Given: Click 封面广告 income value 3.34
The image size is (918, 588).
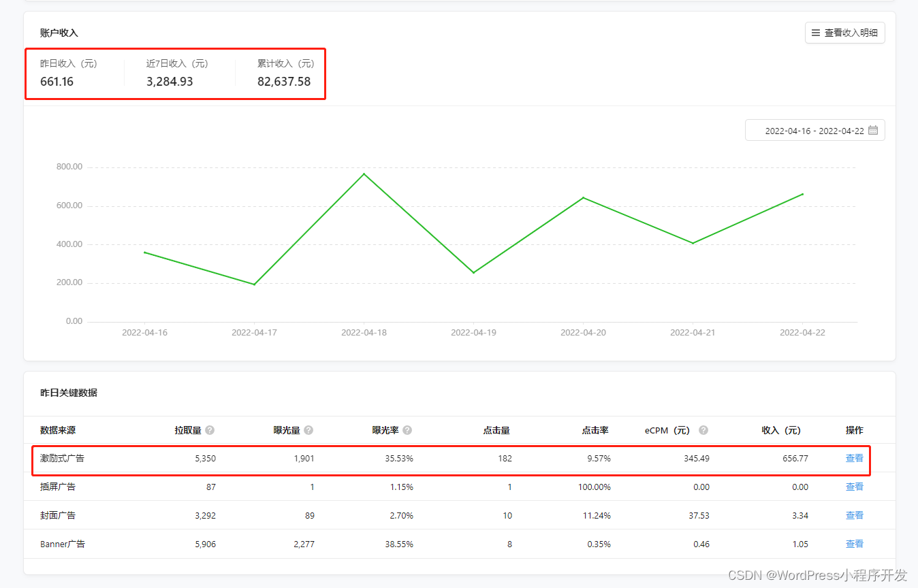Looking at the screenshot, I should (800, 516).
